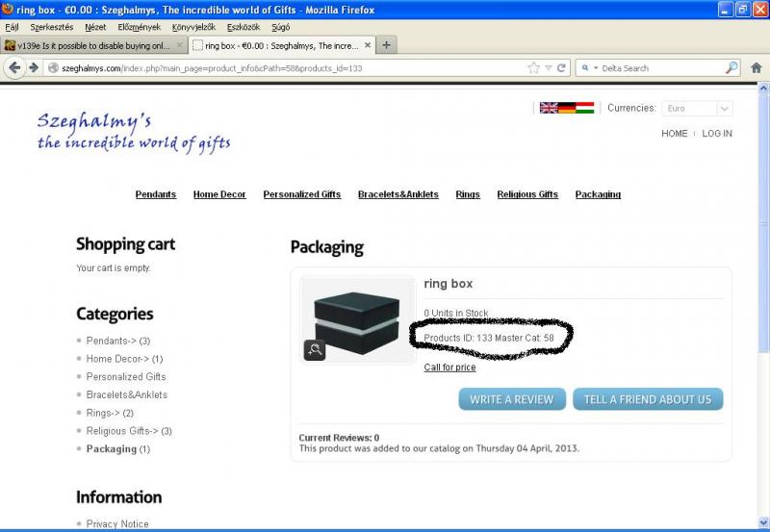Open the Szerkesztés menu

click(52, 27)
